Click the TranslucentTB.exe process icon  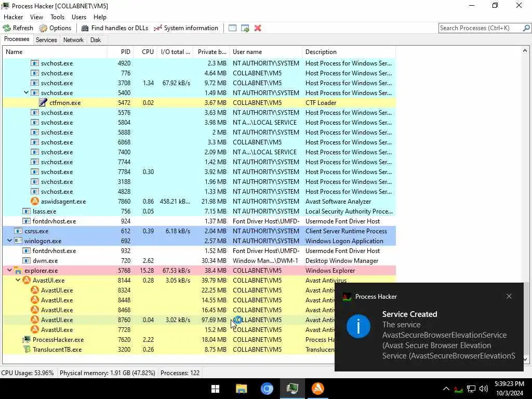point(26,350)
